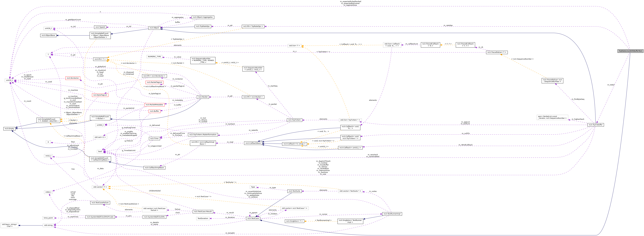Click ns3::Ptr< ns3::CallbackImplBase > node
Screen dimensions: 644x236
pos(203,143)
